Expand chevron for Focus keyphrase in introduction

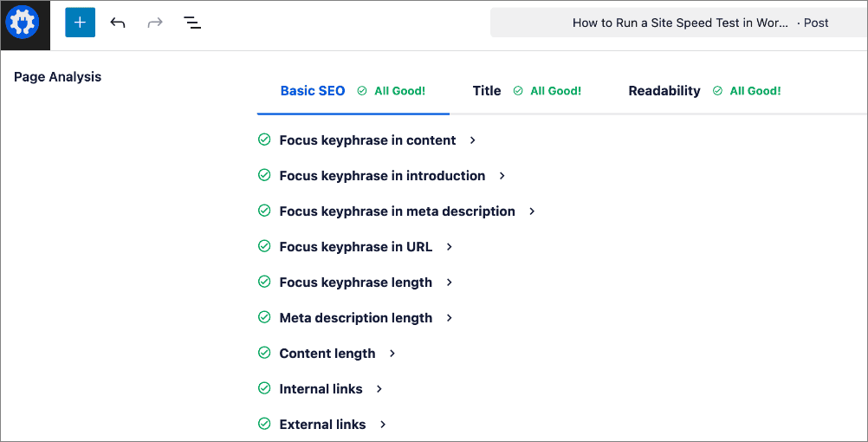tap(502, 176)
